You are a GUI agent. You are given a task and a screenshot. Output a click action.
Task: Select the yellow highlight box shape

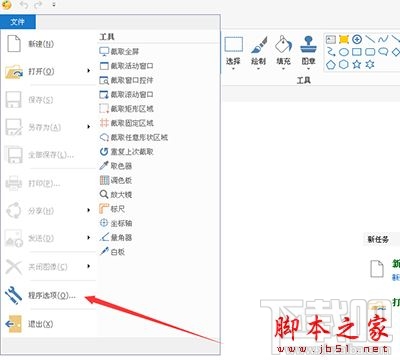click(x=344, y=40)
